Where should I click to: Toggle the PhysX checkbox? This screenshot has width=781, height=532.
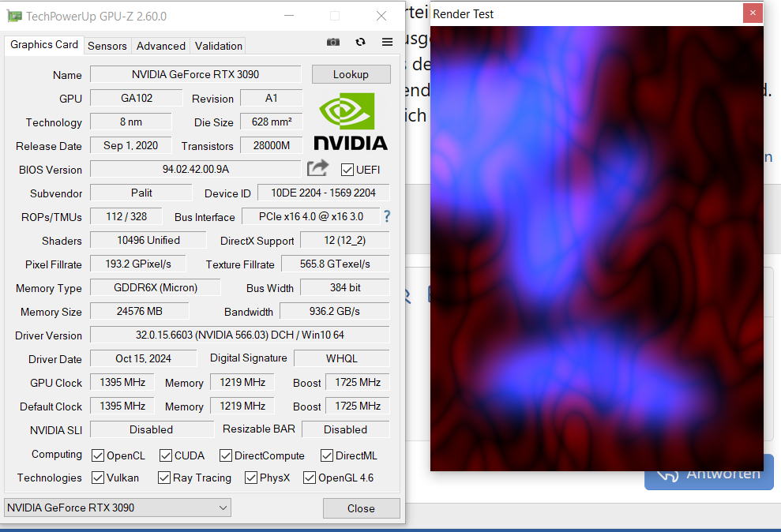pyautogui.click(x=251, y=478)
